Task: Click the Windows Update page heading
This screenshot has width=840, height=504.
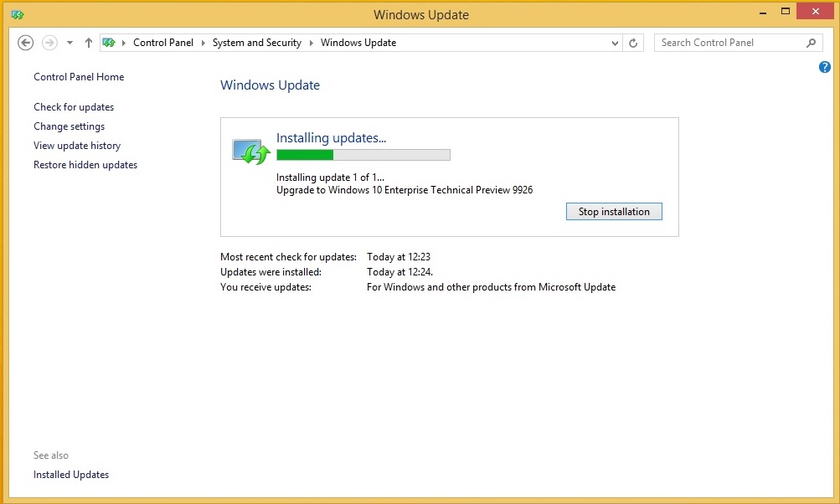Action: (270, 85)
